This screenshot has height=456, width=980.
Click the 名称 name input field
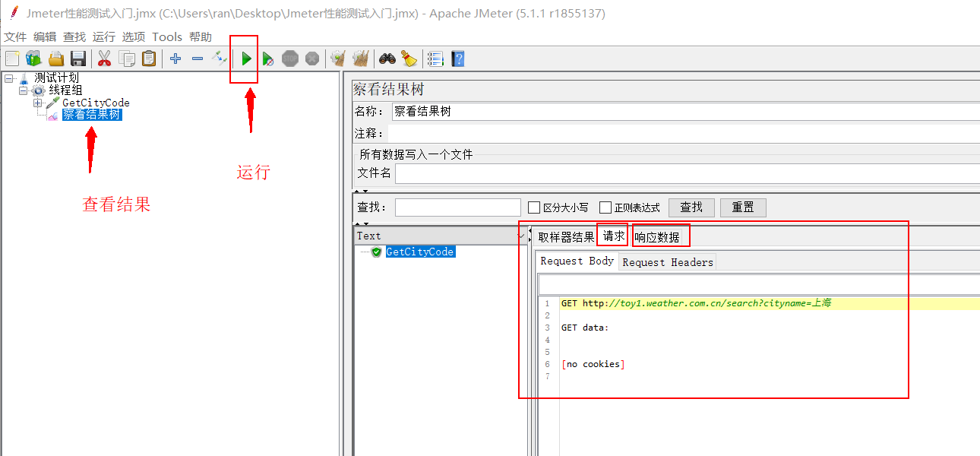(685, 111)
